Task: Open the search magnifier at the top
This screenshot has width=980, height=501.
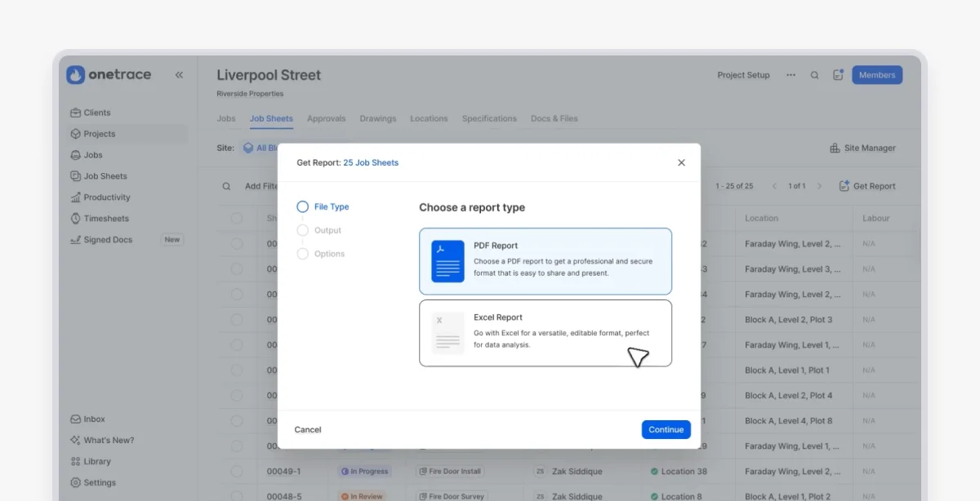Action: (814, 74)
